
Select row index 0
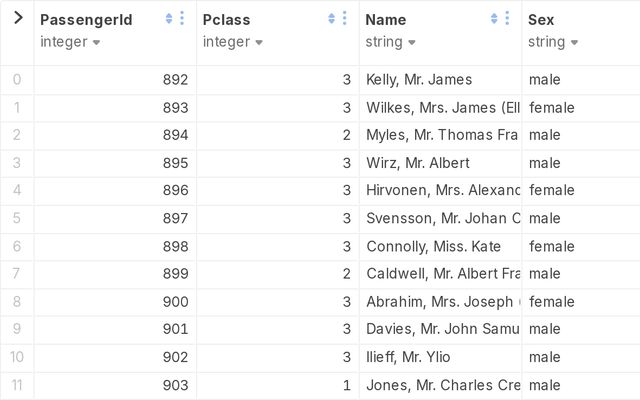[17, 80]
